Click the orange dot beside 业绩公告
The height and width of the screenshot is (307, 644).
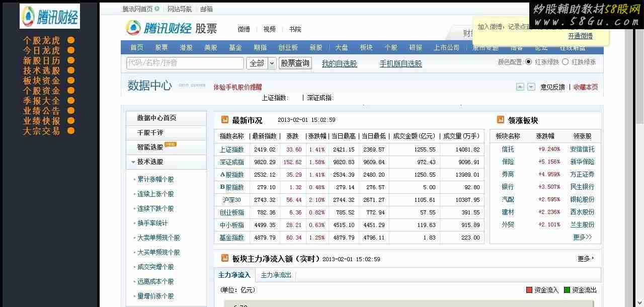[71, 111]
